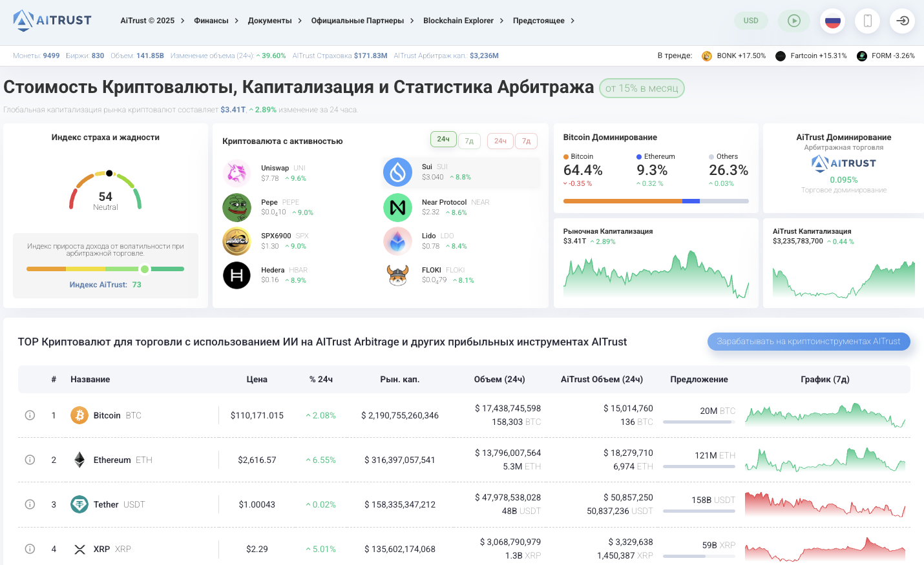Open the Sui droplet icon
924x565 pixels.
pos(397,172)
